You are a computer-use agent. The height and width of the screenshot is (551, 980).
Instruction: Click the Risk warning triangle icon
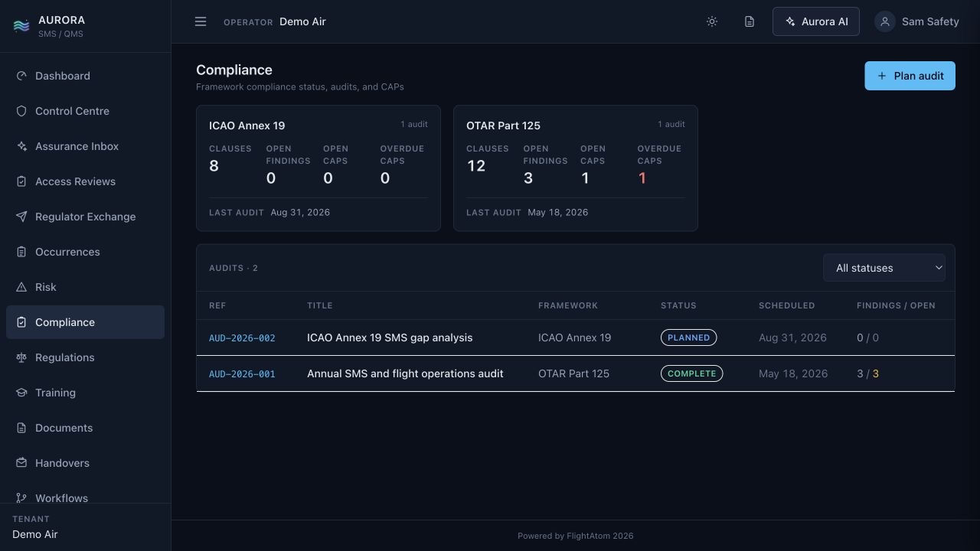click(x=21, y=287)
